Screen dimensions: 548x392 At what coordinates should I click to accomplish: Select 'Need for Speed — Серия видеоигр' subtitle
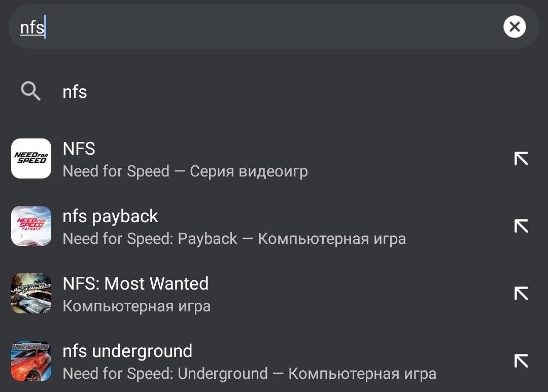(x=185, y=171)
